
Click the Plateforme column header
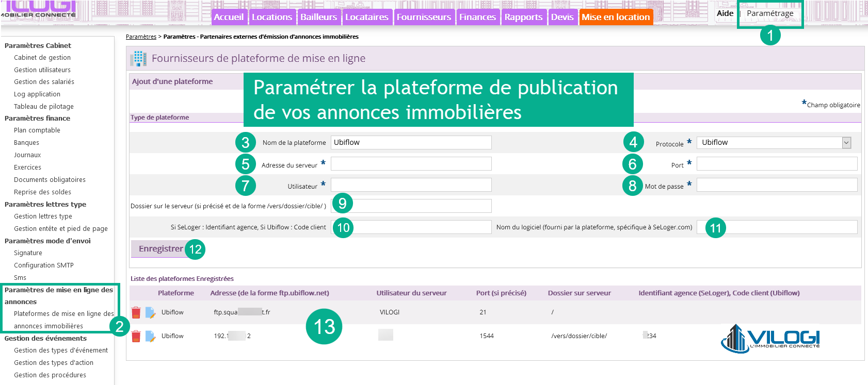[x=176, y=293]
